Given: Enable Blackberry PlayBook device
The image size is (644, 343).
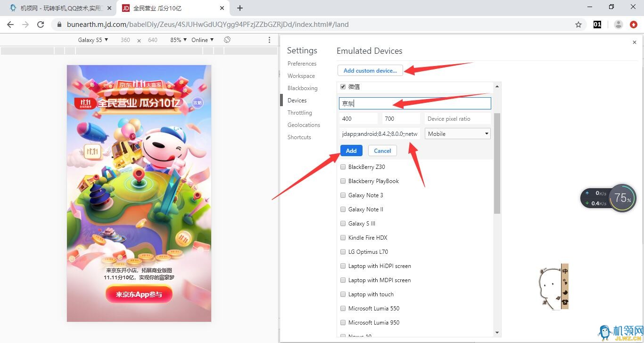Looking at the screenshot, I should click(343, 181).
